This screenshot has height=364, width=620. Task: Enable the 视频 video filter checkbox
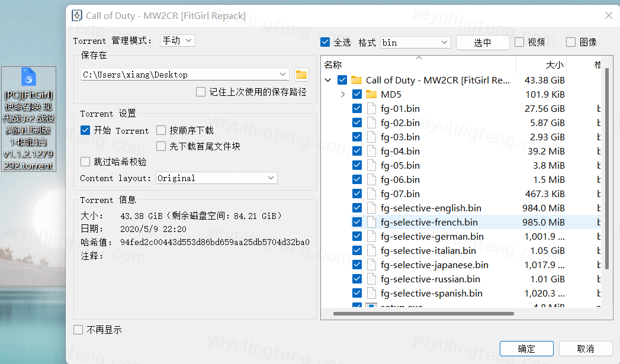pos(519,42)
